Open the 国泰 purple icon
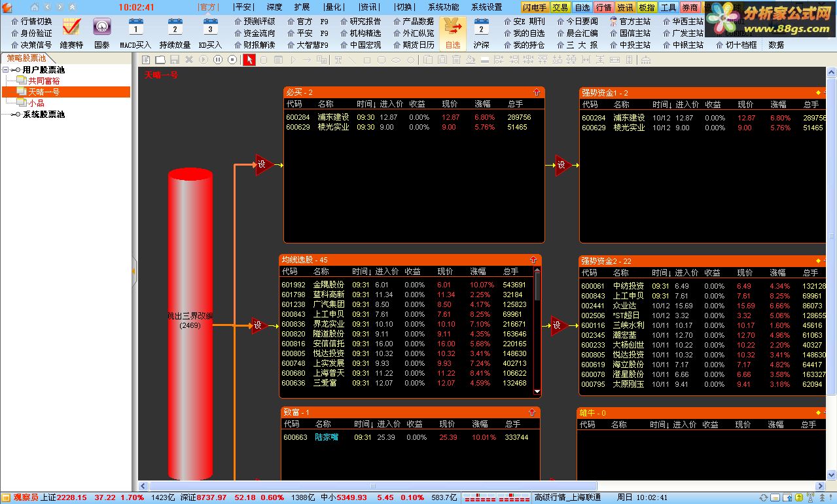 (102, 27)
